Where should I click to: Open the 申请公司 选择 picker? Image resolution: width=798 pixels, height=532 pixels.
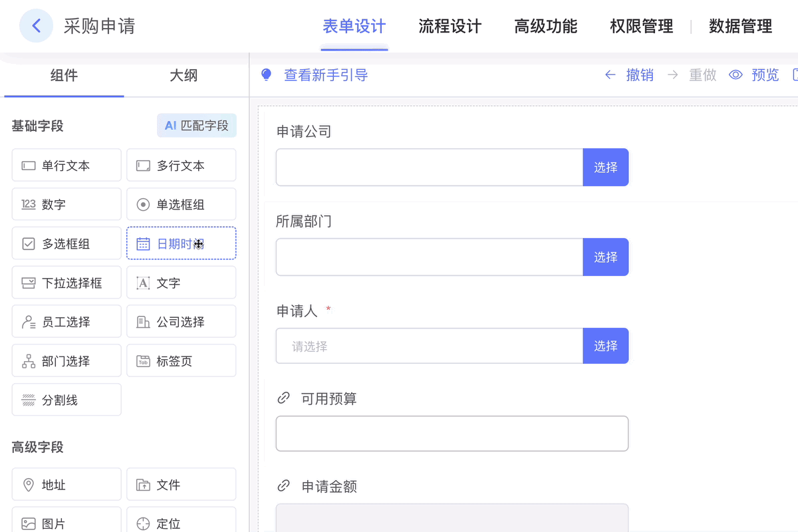[605, 168]
